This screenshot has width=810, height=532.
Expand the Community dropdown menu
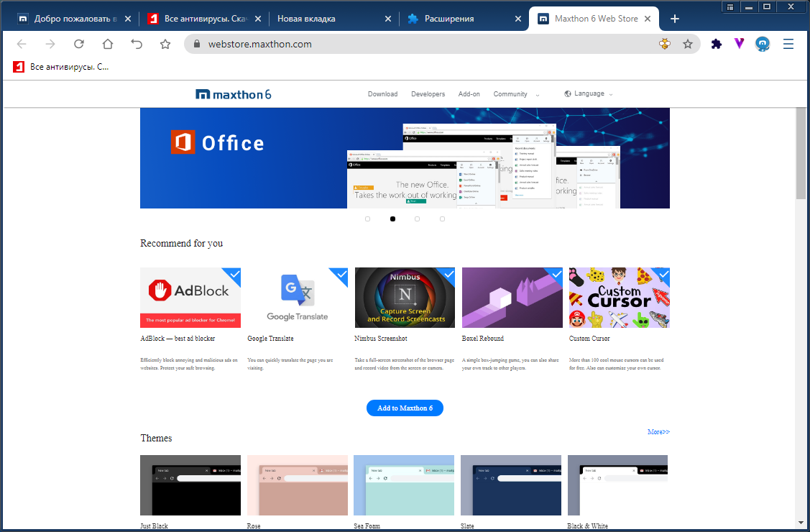pos(516,94)
